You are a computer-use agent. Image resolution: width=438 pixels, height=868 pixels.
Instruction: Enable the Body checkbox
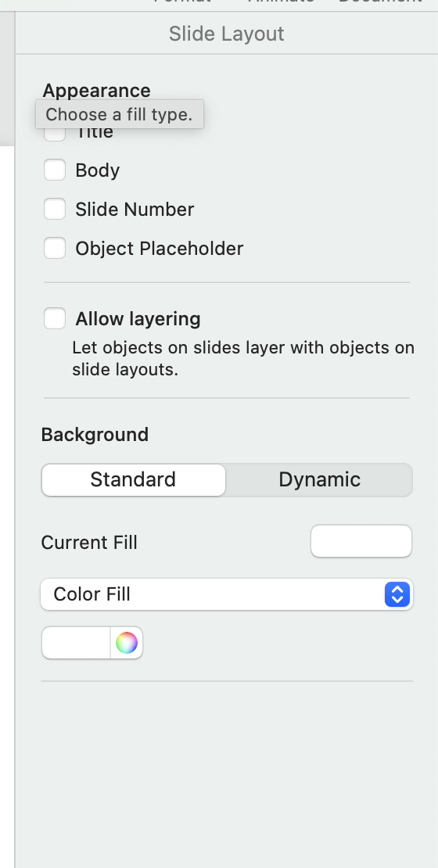55,170
